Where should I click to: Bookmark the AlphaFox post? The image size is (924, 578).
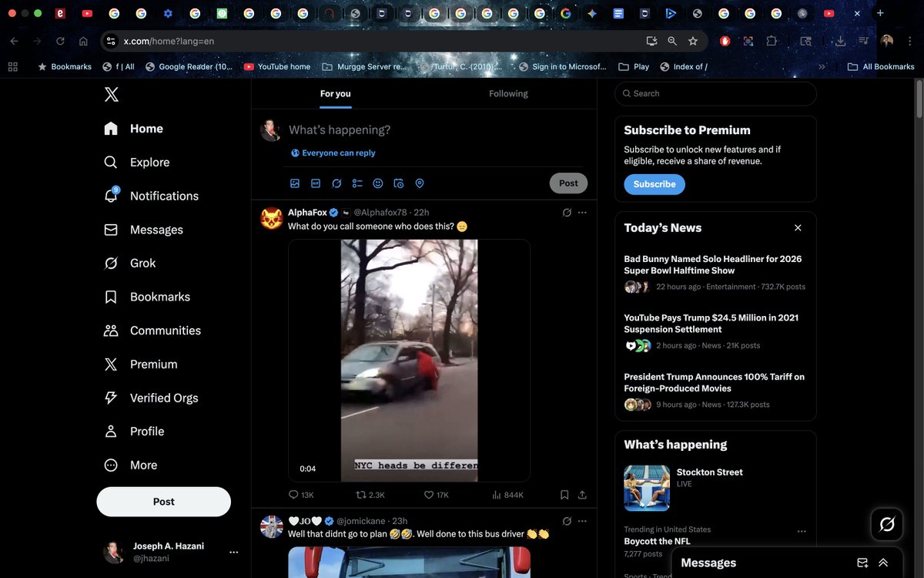coord(564,495)
